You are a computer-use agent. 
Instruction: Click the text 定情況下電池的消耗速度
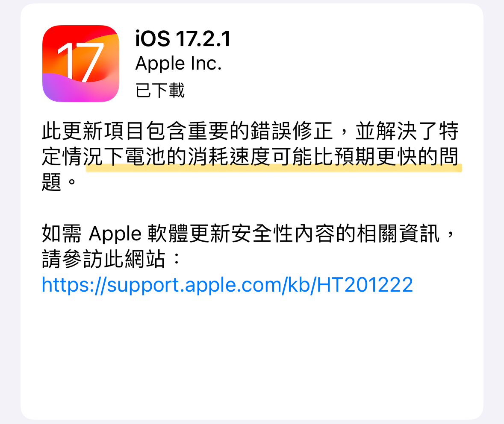pyautogui.click(x=156, y=157)
